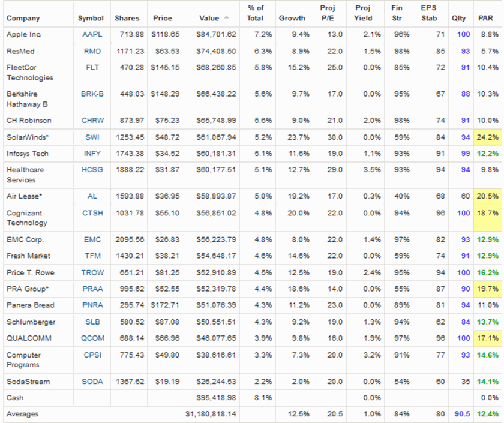Screen dimensions: 504x423
Task: Click the highlighted 17.1% PAR for QUALCOMM
Action: pyautogui.click(x=487, y=338)
